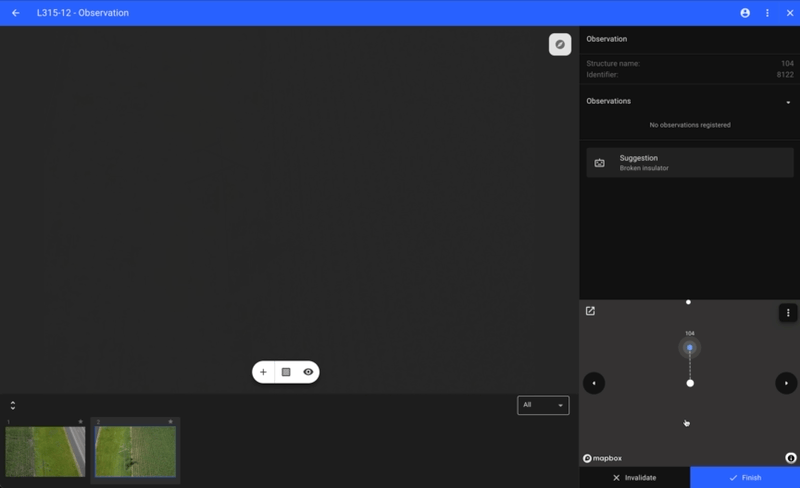Screen dimensions: 800x488
Task: Star the second thumbnail
Action: (x=170, y=422)
